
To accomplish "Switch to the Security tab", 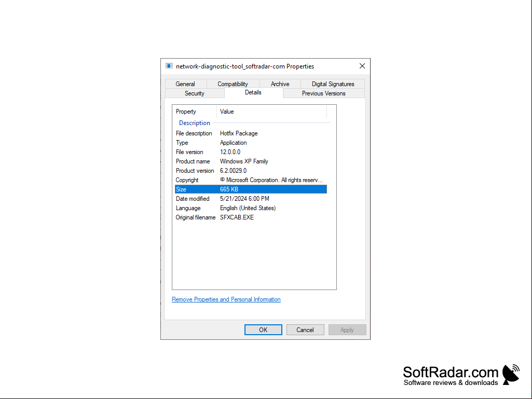I will [x=195, y=93].
